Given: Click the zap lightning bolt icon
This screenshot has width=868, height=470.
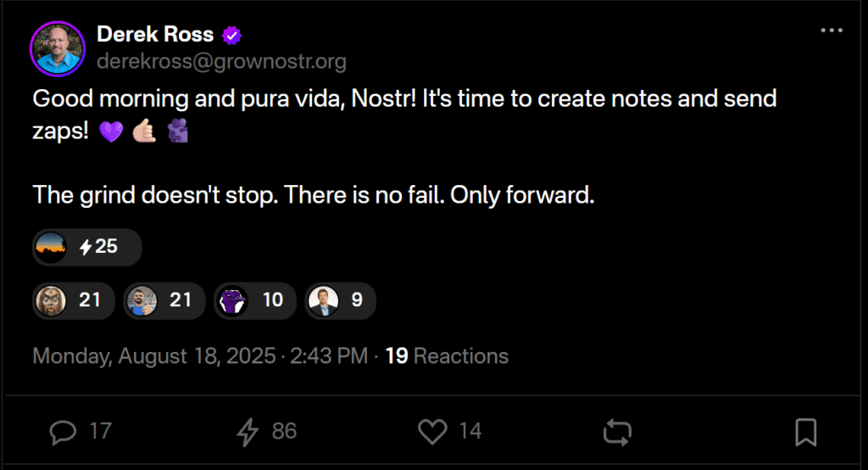Looking at the screenshot, I should (248, 432).
